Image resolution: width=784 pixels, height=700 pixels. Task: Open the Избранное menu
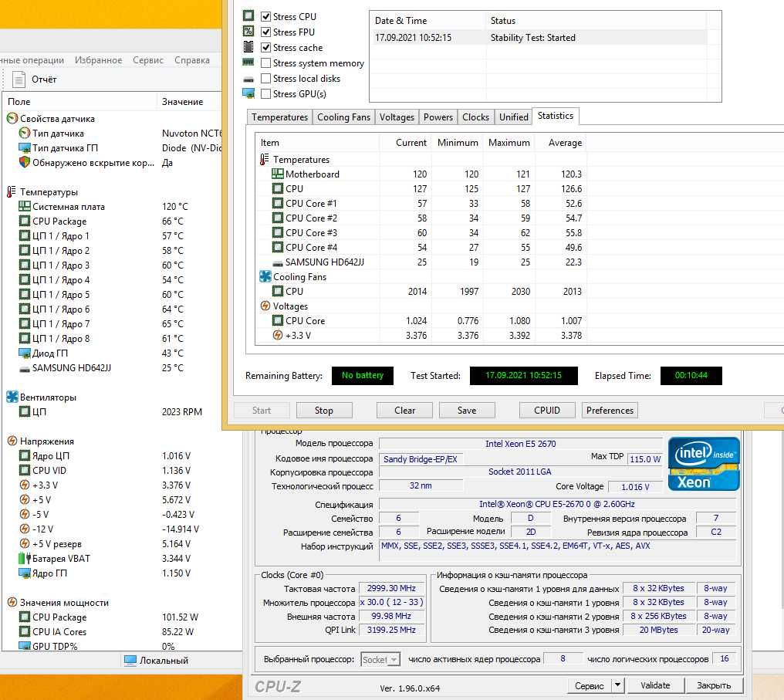[99, 60]
